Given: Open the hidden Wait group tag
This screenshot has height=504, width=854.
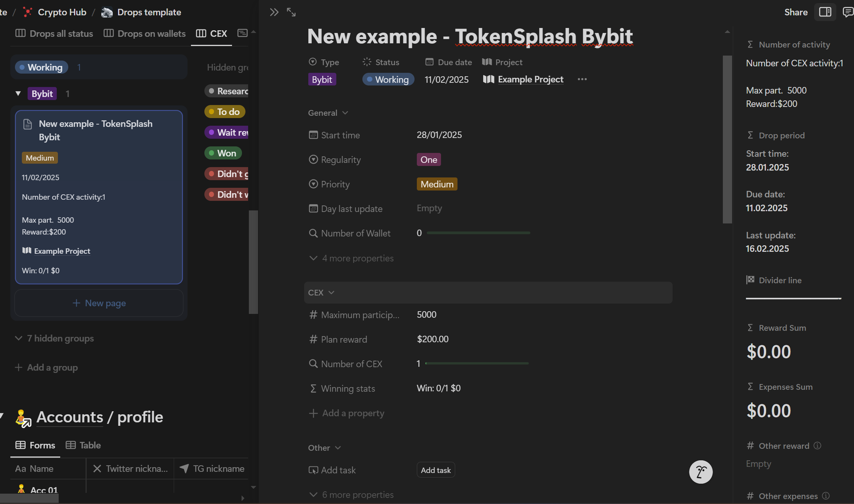Looking at the screenshot, I should [x=226, y=133].
